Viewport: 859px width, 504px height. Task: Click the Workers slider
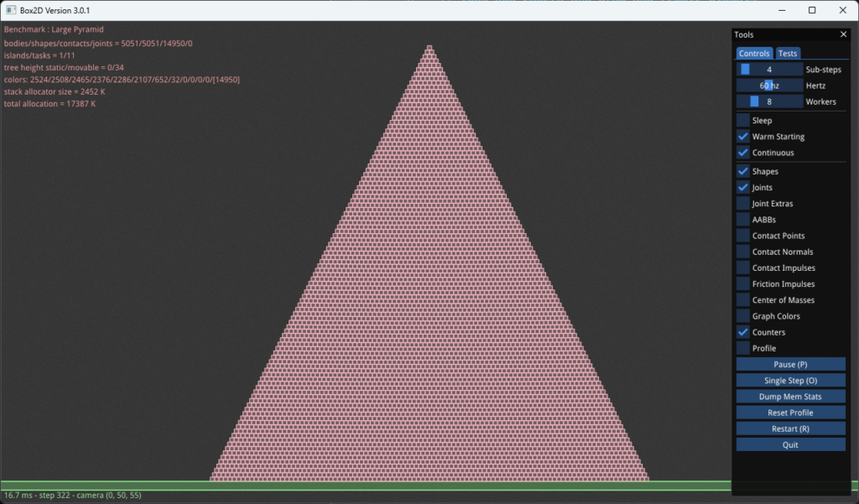769,101
